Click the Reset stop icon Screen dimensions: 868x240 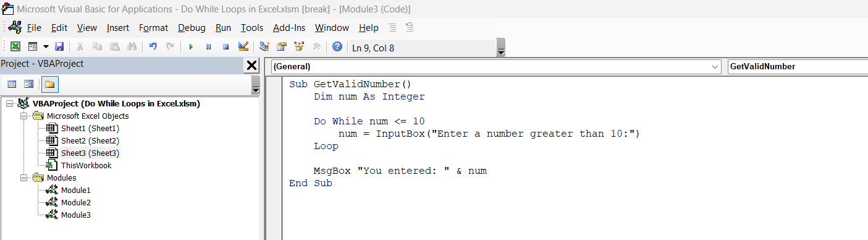(x=225, y=47)
